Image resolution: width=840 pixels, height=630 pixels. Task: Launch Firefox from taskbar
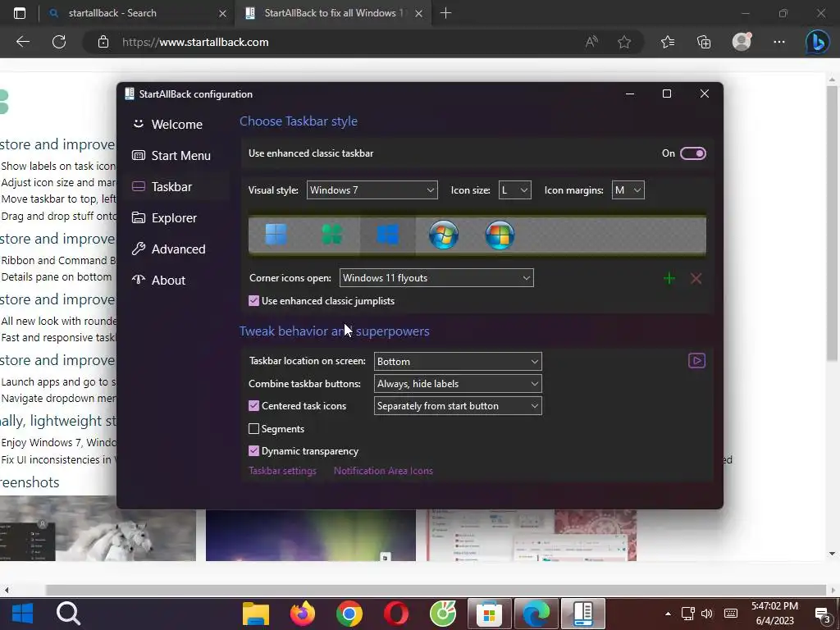pos(303,614)
